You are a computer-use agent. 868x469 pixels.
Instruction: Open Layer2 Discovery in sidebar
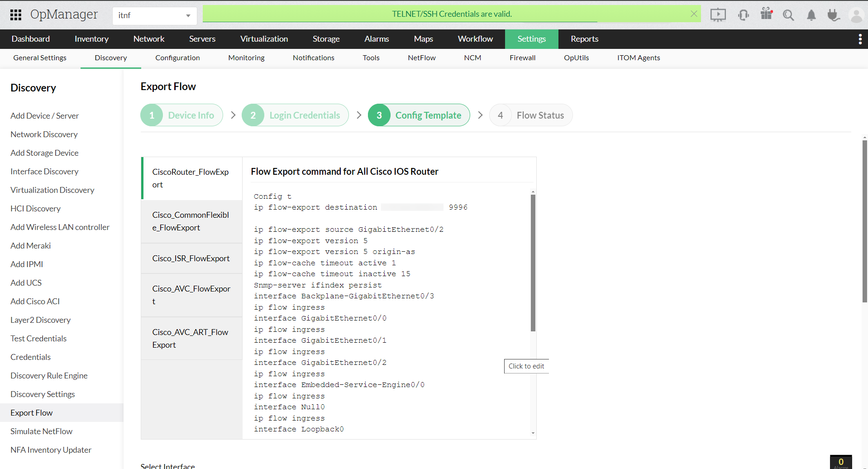coord(40,320)
